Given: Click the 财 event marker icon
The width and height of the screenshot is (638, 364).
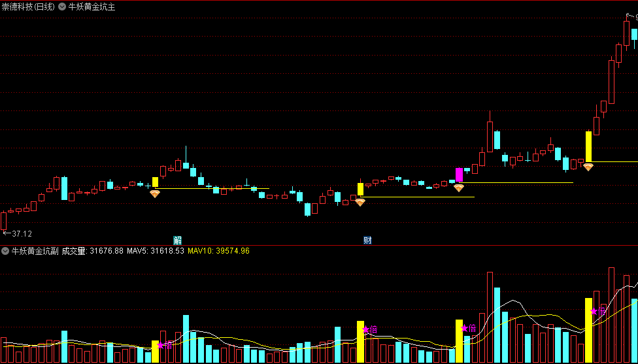Looking at the screenshot, I should point(367,240).
